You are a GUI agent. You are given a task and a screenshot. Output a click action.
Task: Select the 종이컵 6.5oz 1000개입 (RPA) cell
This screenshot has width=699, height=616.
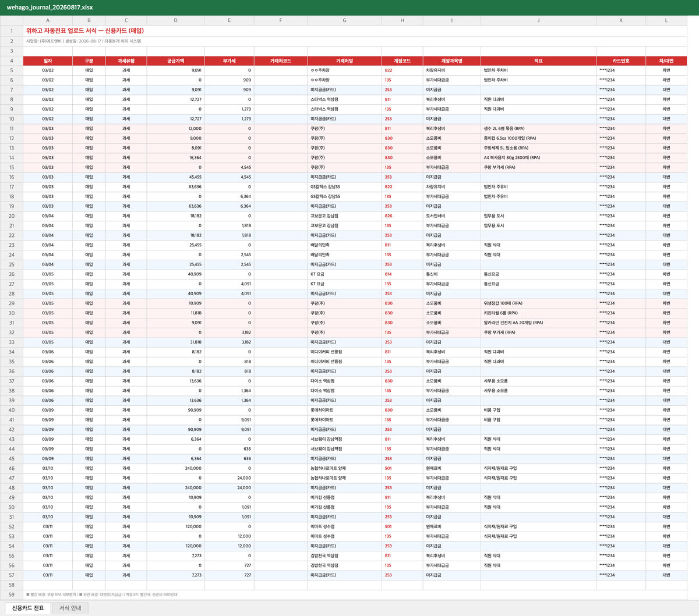pyautogui.click(x=538, y=139)
